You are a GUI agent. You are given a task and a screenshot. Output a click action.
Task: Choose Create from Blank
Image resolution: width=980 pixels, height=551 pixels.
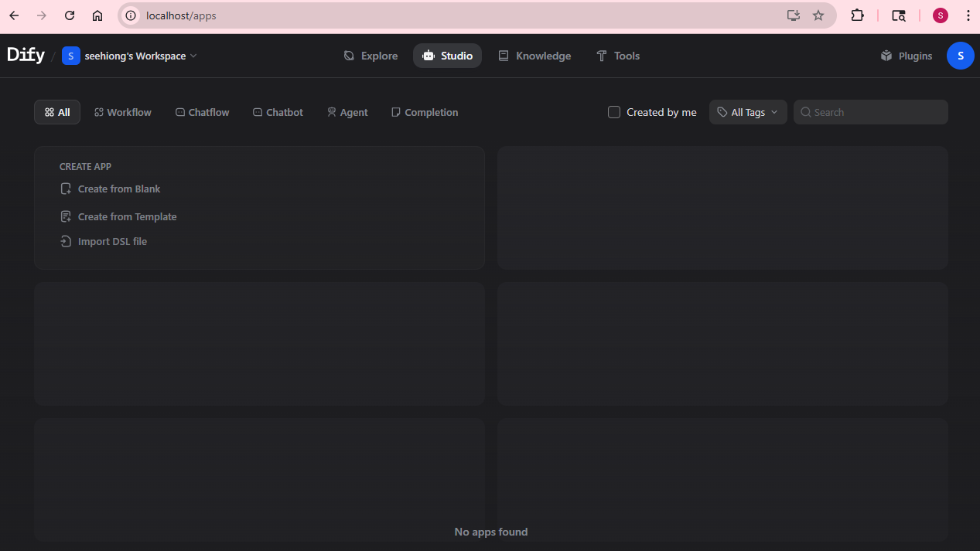click(111, 189)
